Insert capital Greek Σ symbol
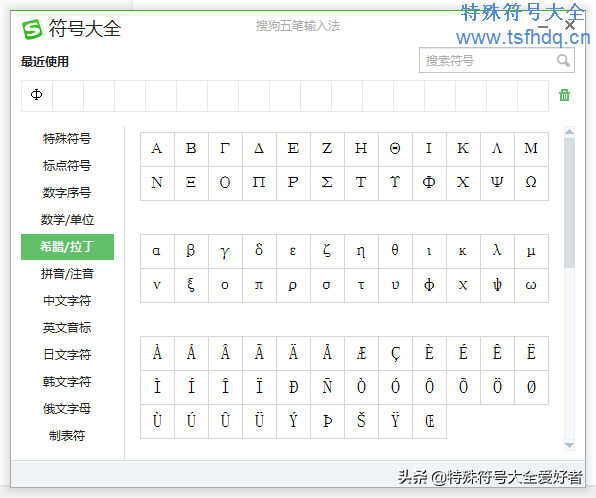The image size is (596, 498). click(327, 183)
